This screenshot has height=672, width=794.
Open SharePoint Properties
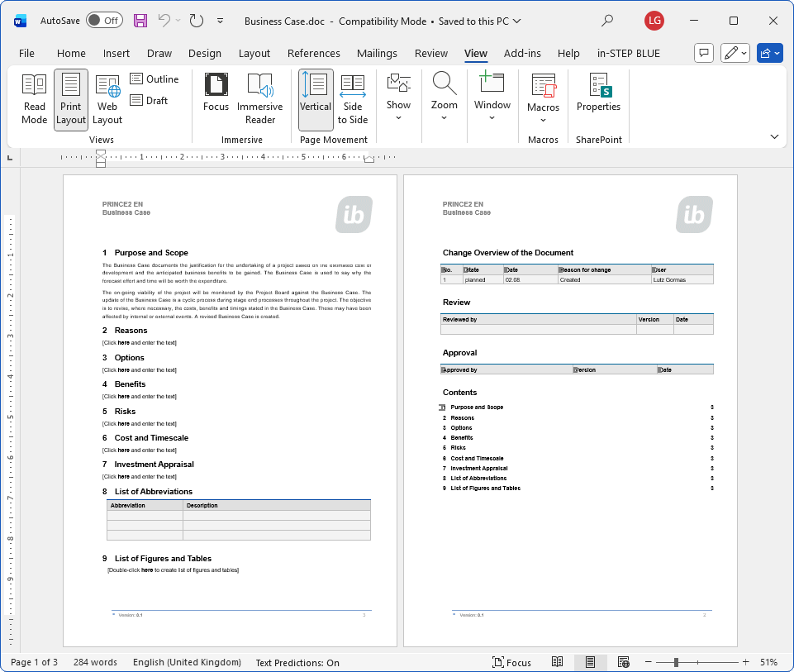point(598,93)
